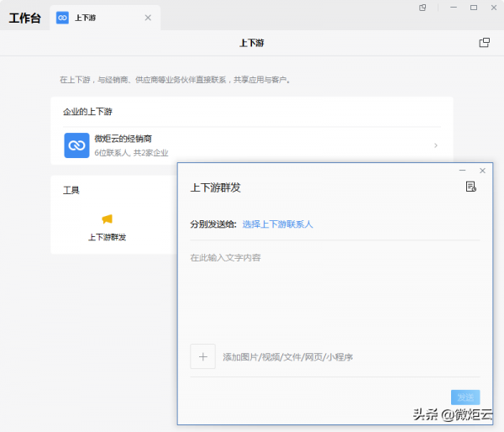Screen dimensions: 504x432
Task: Open 上下游 page in separate window
Action: tap(485, 43)
